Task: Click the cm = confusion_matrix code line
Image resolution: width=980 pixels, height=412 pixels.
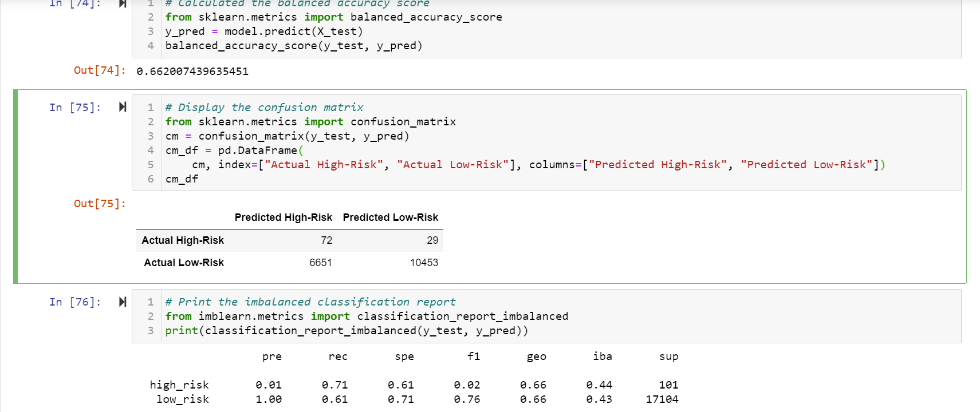Action: click(288, 136)
